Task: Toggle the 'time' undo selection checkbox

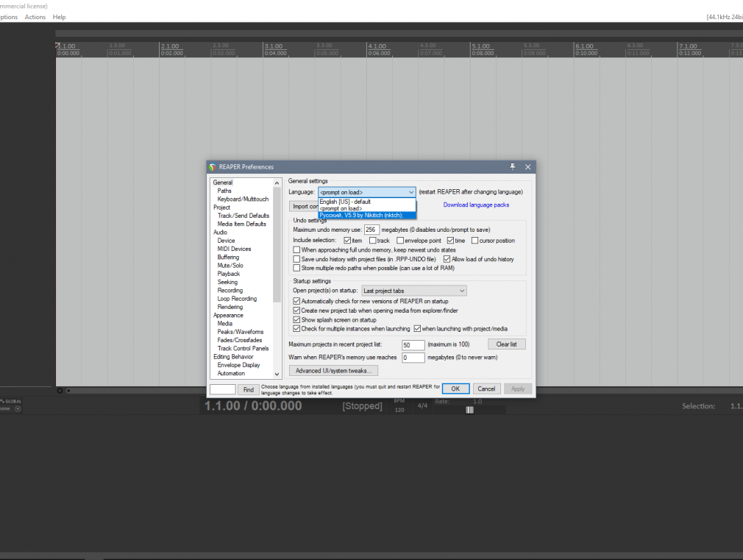Action: [450, 241]
